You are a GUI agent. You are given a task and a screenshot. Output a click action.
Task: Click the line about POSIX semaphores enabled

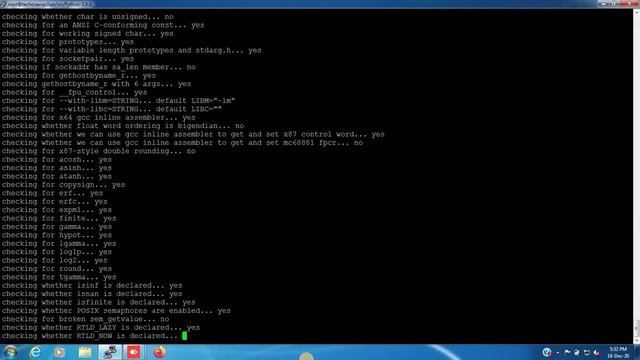coord(116,311)
